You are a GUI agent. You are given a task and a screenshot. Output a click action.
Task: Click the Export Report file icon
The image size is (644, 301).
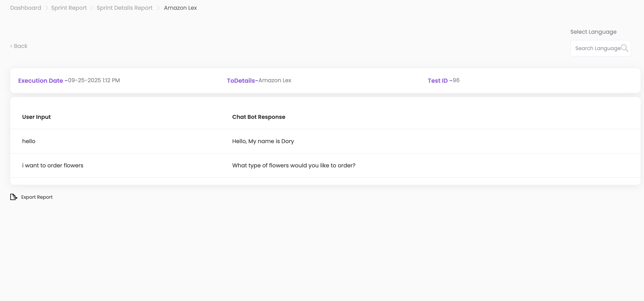(x=13, y=197)
